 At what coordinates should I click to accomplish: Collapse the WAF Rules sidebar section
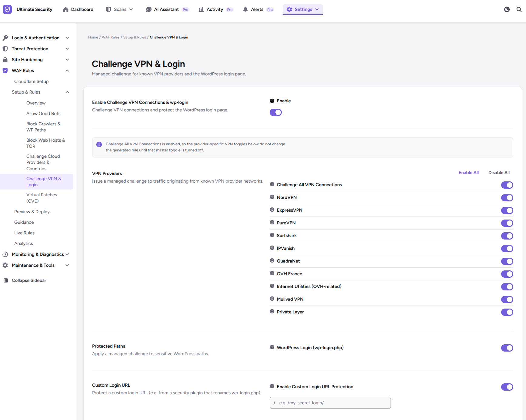pos(36,71)
